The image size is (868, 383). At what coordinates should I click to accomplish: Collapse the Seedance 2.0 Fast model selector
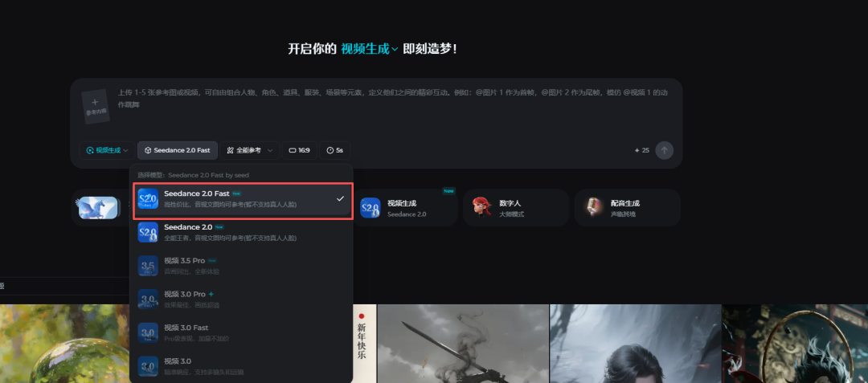pyautogui.click(x=177, y=150)
